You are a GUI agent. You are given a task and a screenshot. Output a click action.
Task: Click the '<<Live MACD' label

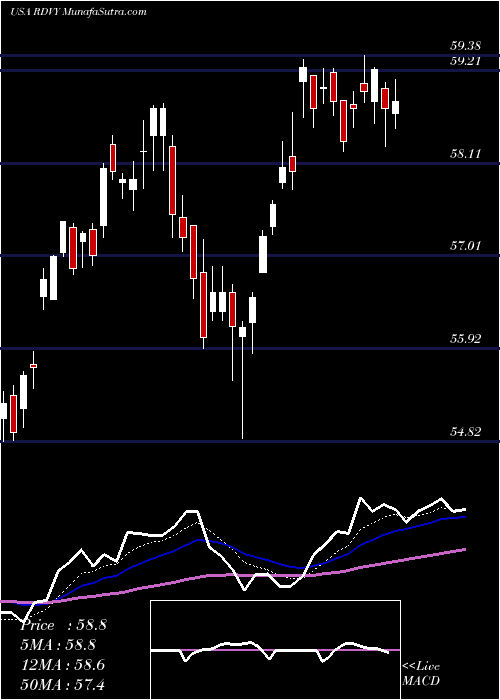[x=421, y=673]
